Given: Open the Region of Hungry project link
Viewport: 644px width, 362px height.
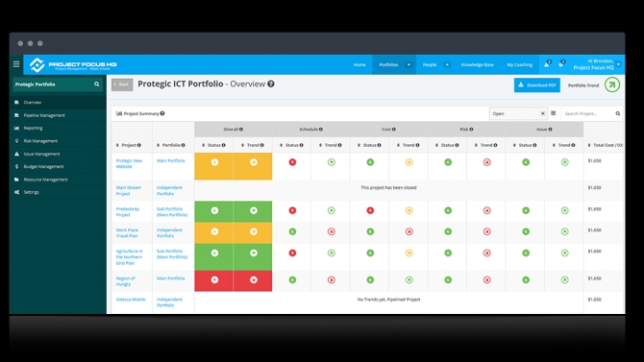Looking at the screenshot, I should [x=125, y=281].
